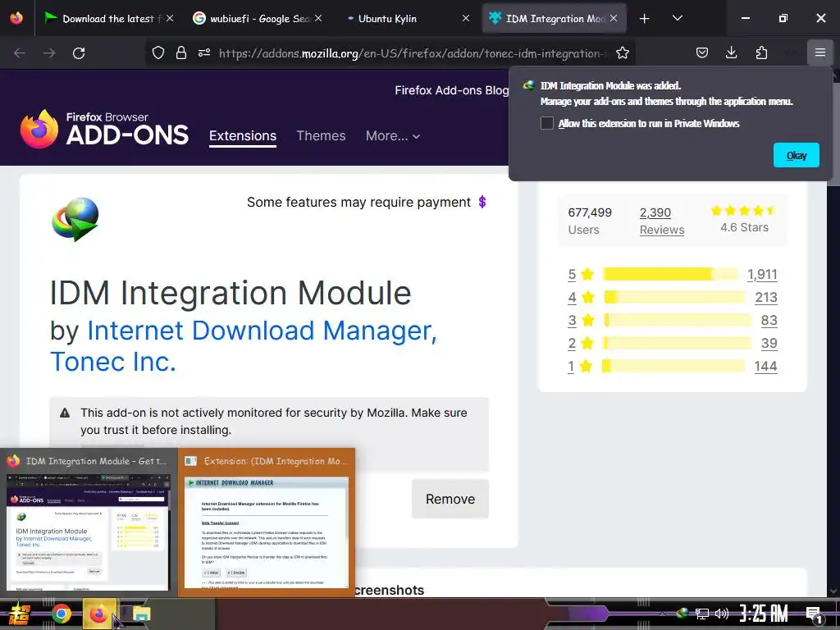Allow extension to run in Private Windows
This screenshot has height=630, width=840.
(x=547, y=123)
